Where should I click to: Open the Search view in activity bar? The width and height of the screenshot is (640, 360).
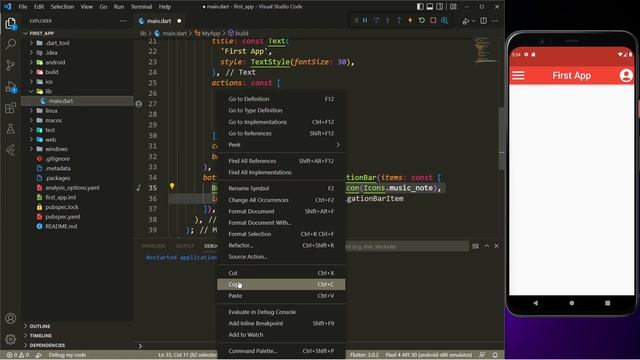(11, 44)
